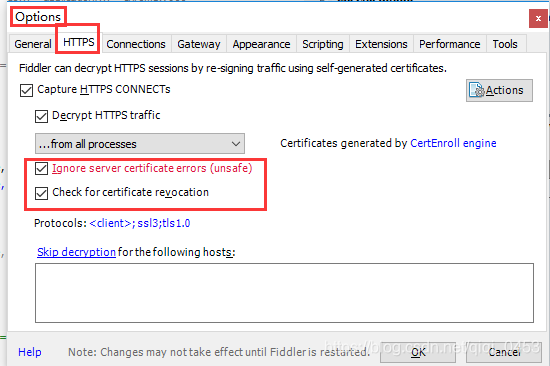550x366 pixels.
Task: Open the Scripting tab
Action: click(x=323, y=44)
